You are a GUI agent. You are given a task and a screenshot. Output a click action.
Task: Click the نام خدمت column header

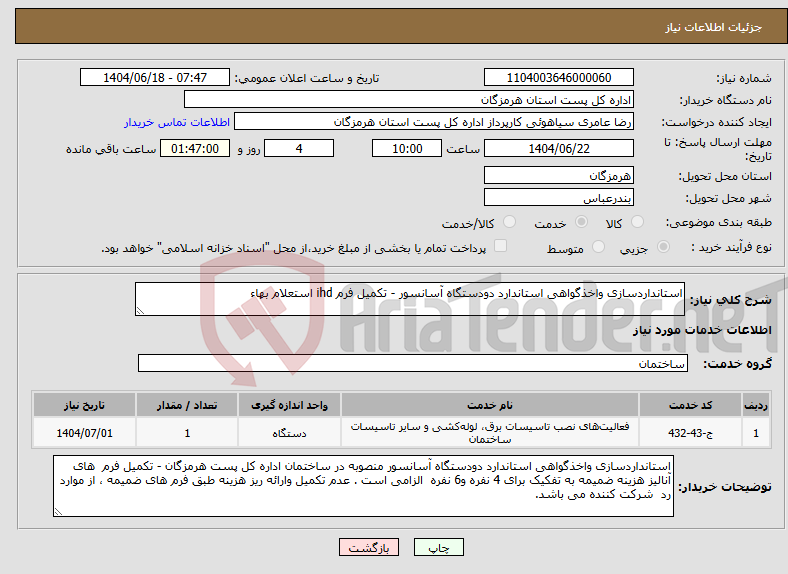(x=489, y=405)
